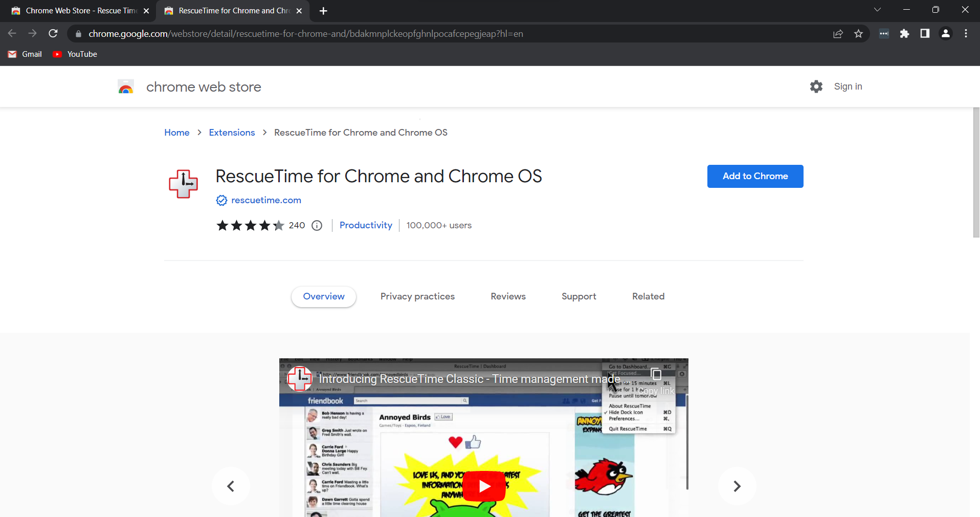The width and height of the screenshot is (980, 517).
Task: Open the Chrome Web Store home via rainbow logo
Action: coord(125,87)
